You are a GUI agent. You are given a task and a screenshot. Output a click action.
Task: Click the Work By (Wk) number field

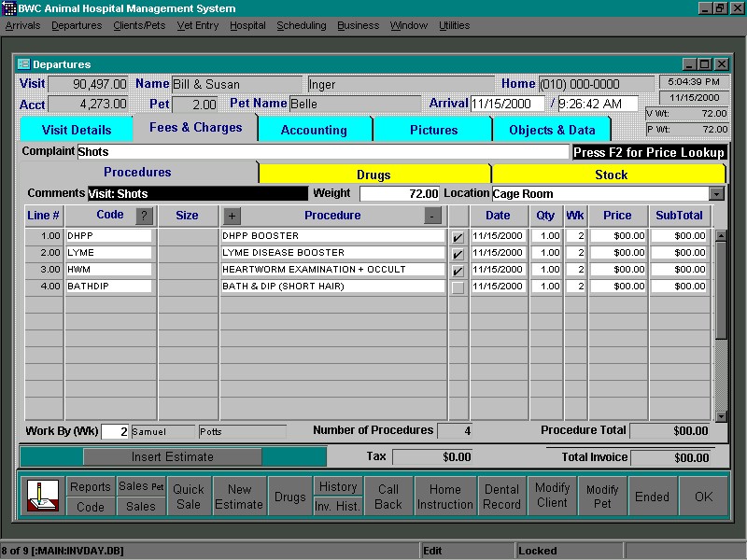pyautogui.click(x=115, y=431)
